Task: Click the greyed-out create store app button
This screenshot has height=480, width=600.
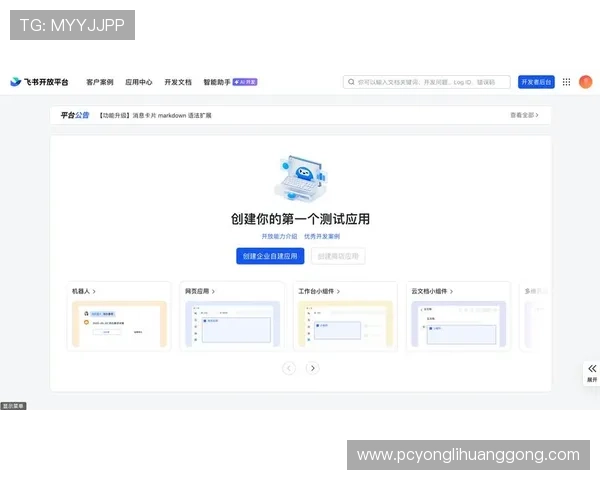Action: tap(338, 256)
